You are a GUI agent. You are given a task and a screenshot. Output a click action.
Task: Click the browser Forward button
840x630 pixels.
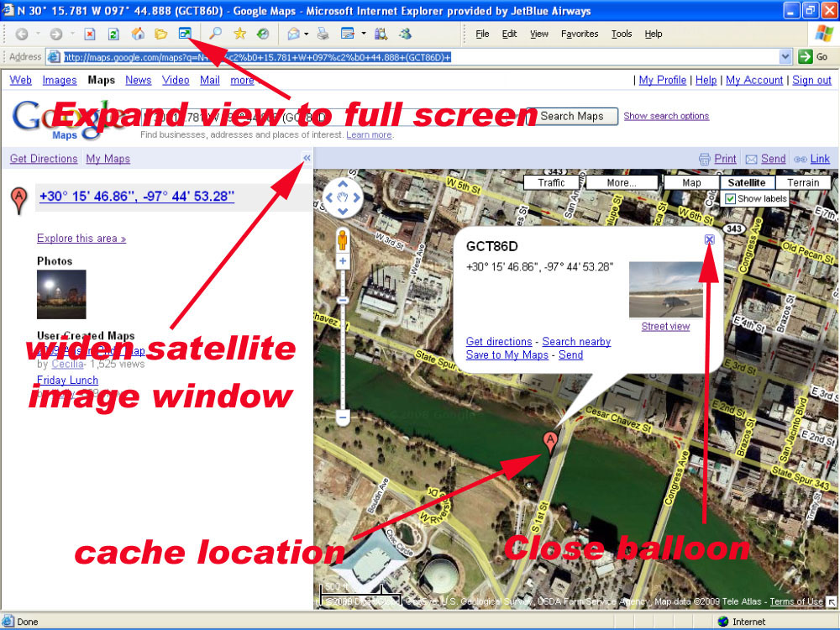pyautogui.click(x=55, y=34)
